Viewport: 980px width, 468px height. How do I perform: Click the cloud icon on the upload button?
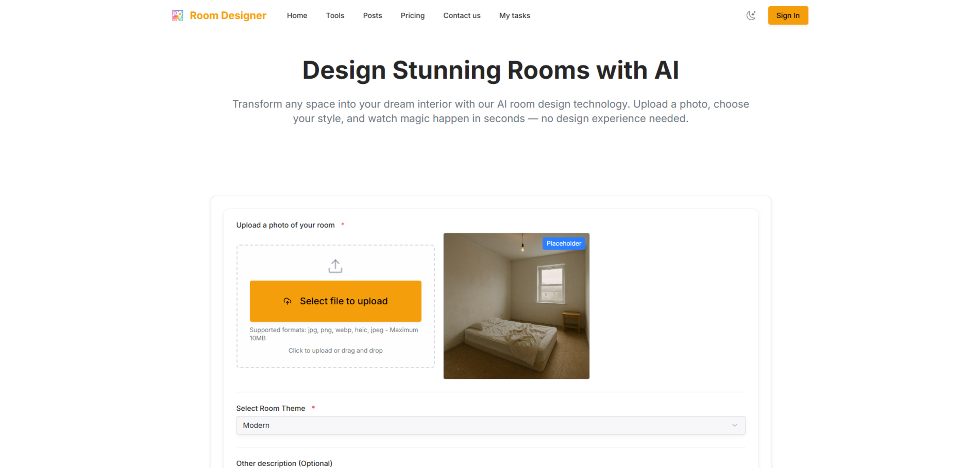point(288,301)
